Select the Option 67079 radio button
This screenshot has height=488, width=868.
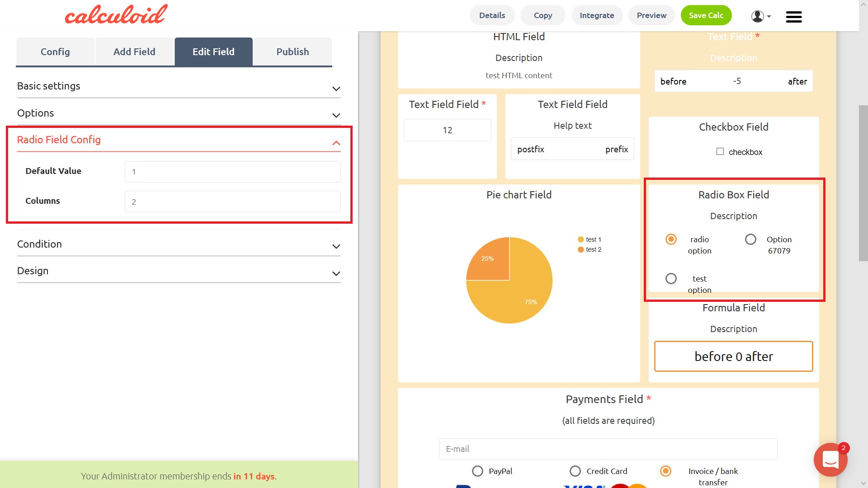coord(750,239)
